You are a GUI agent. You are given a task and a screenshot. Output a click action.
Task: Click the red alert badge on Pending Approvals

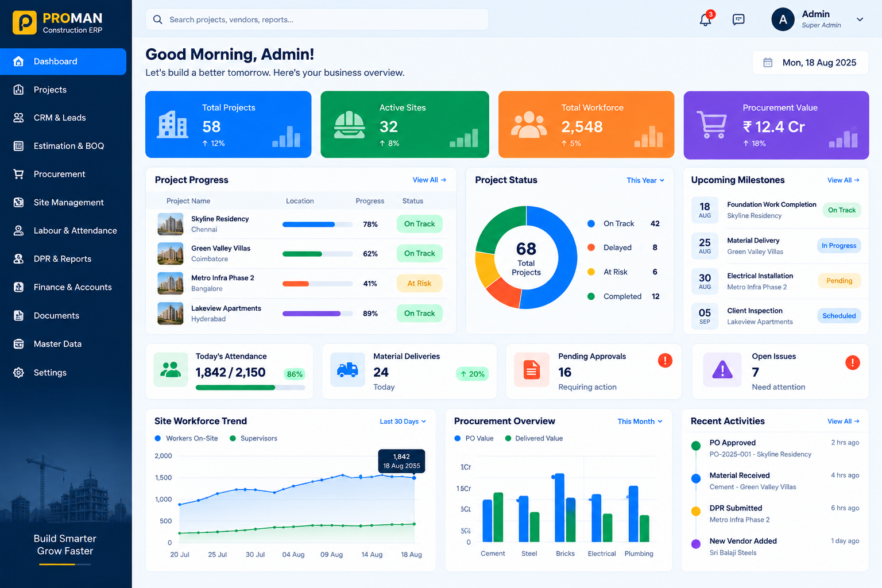pyautogui.click(x=665, y=361)
